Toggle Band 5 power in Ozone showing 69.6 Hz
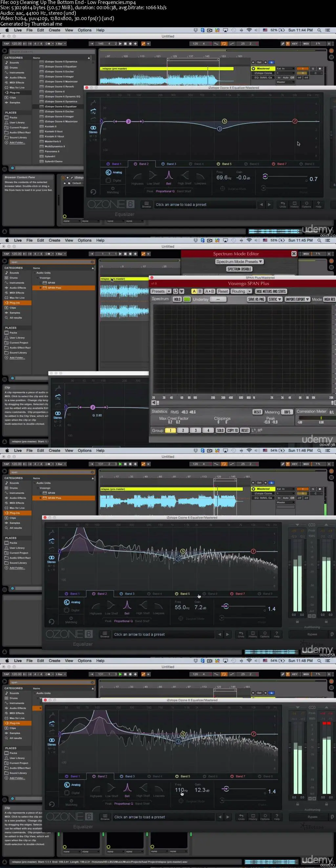 [218, 164]
